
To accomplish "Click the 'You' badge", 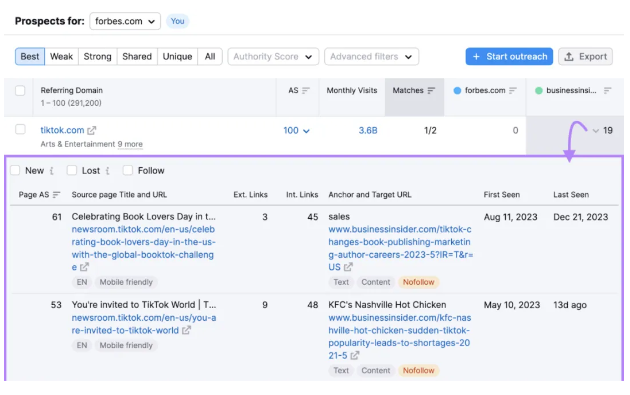I will [178, 21].
